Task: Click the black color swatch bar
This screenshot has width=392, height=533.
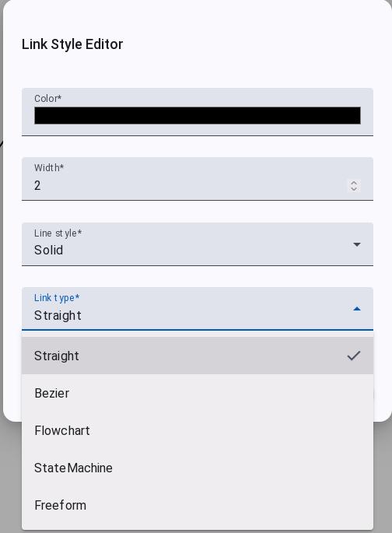Action: pyautogui.click(x=198, y=116)
